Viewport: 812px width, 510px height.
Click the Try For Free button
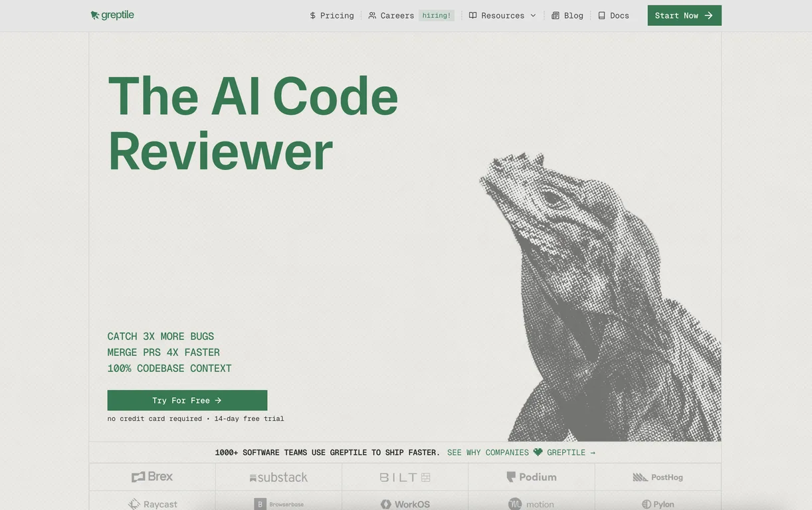pyautogui.click(x=187, y=400)
